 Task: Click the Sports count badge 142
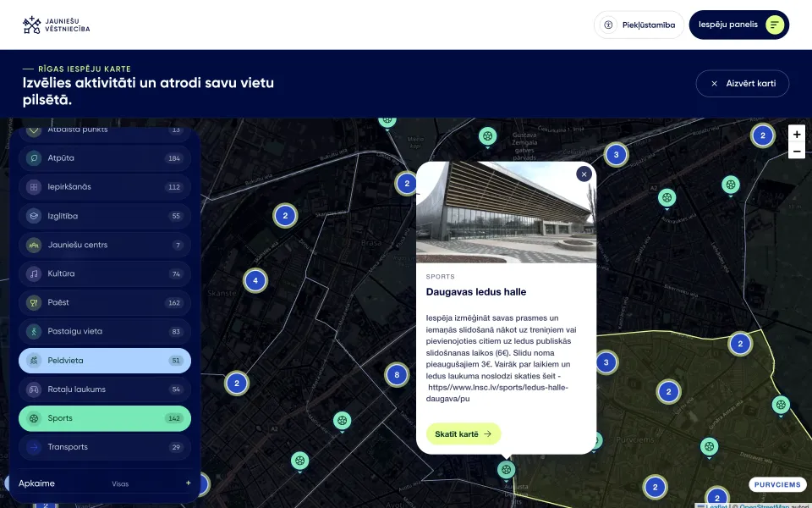click(174, 418)
